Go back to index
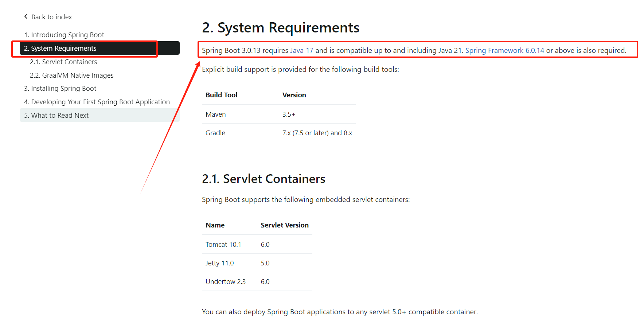This screenshot has width=644, height=323. 51,17
